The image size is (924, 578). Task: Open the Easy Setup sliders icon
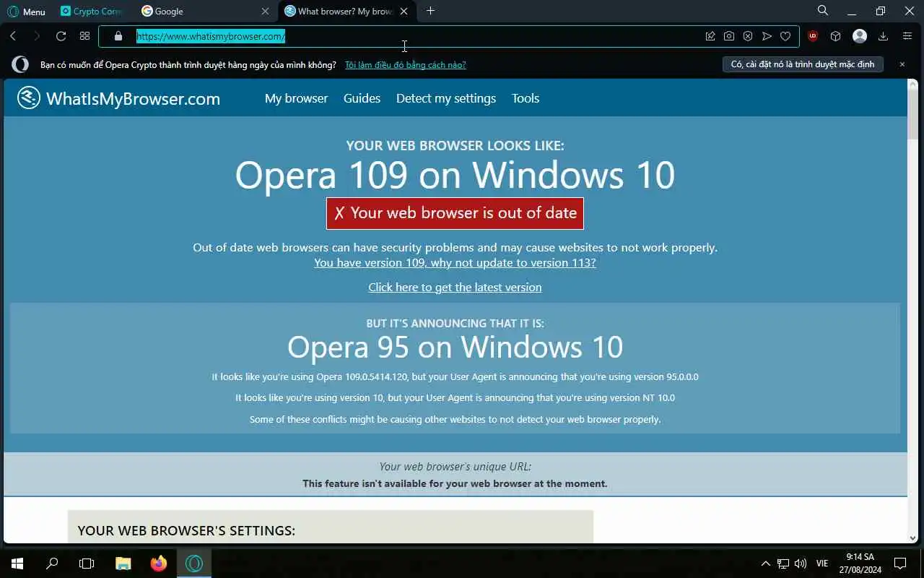click(x=907, y=36)
